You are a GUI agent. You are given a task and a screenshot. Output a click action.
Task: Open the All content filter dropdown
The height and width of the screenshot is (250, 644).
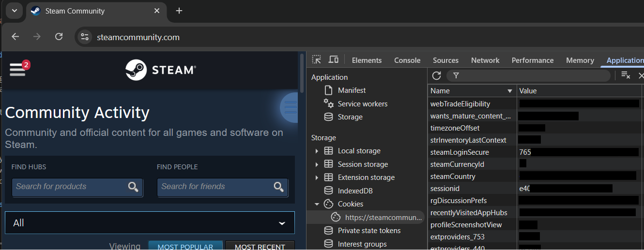click(x=150, y=223)
